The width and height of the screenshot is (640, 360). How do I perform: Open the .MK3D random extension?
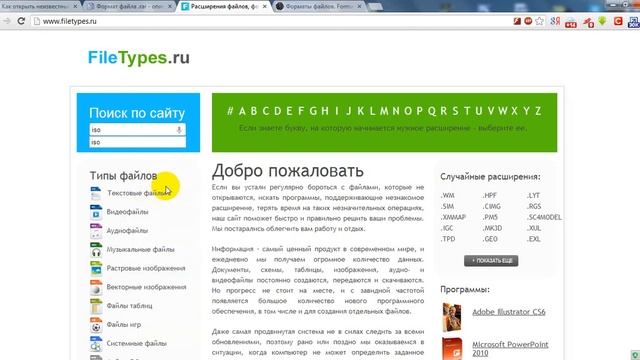492,228
